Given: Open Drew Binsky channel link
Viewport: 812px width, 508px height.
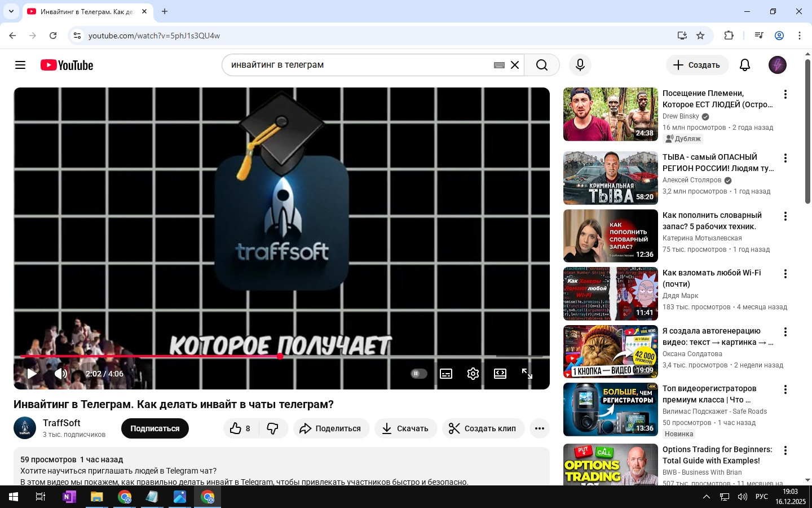Looking at the screenshot, I should pos(681,116).
